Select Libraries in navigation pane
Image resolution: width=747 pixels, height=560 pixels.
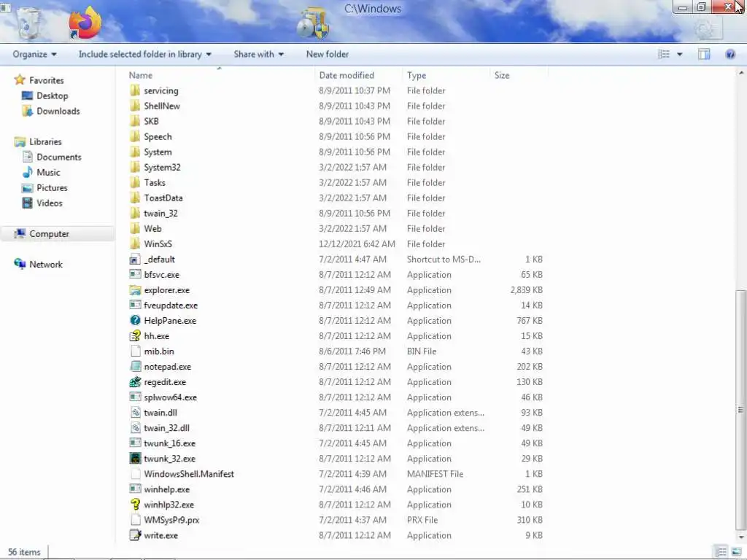tap(45, 141)
